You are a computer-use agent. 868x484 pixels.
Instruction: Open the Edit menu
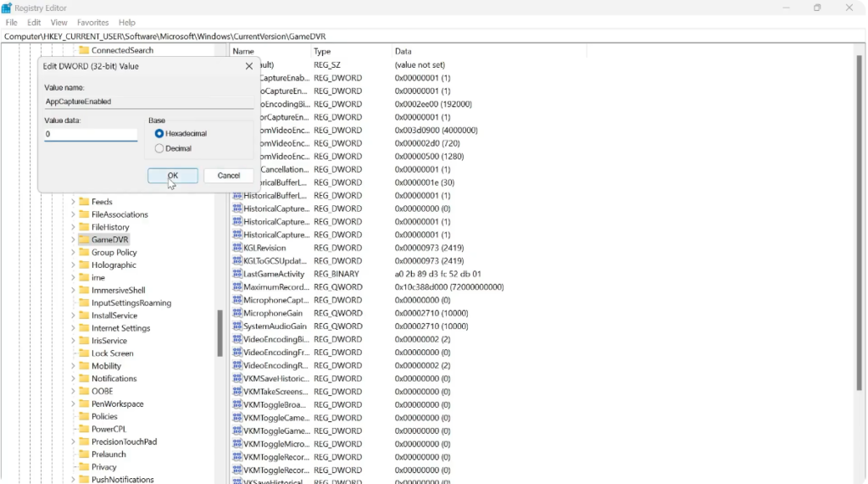(x=34, y=23)
